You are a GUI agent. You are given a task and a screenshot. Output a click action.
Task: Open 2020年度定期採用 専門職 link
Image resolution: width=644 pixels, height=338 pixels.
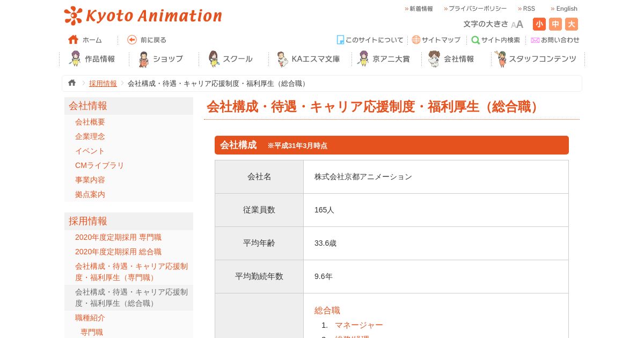coord(118,237)
